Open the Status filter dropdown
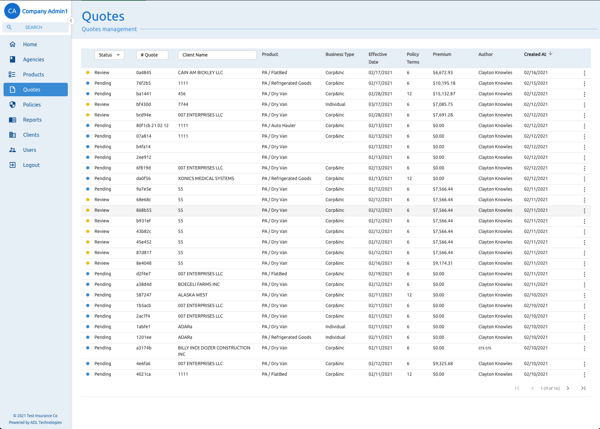This screenshot has height=429, width=600. [x=109, y=55]
